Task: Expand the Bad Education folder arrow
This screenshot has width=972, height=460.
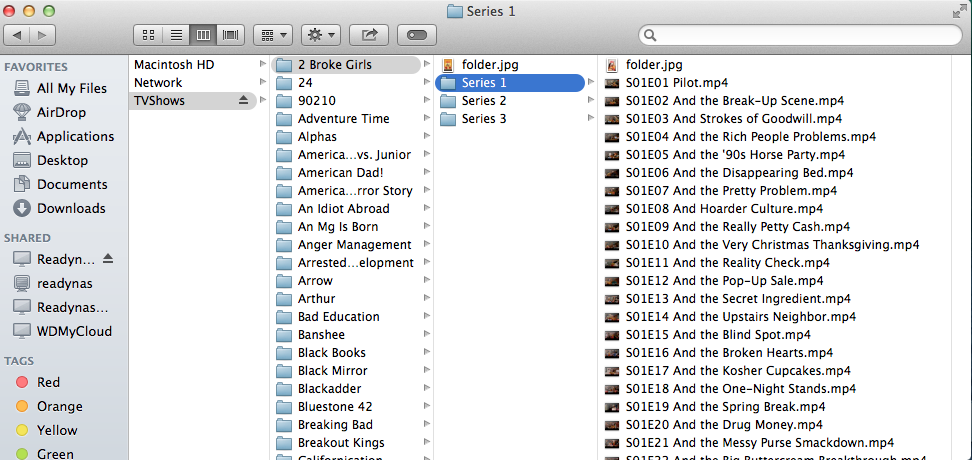Action: 426,316
